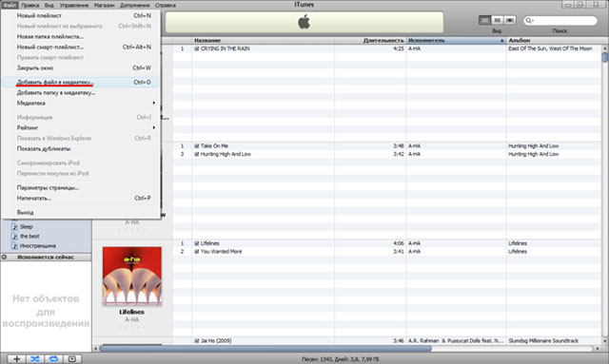
Task: Choose Добавить папку в медиатеку
Action: pos(81,93)
